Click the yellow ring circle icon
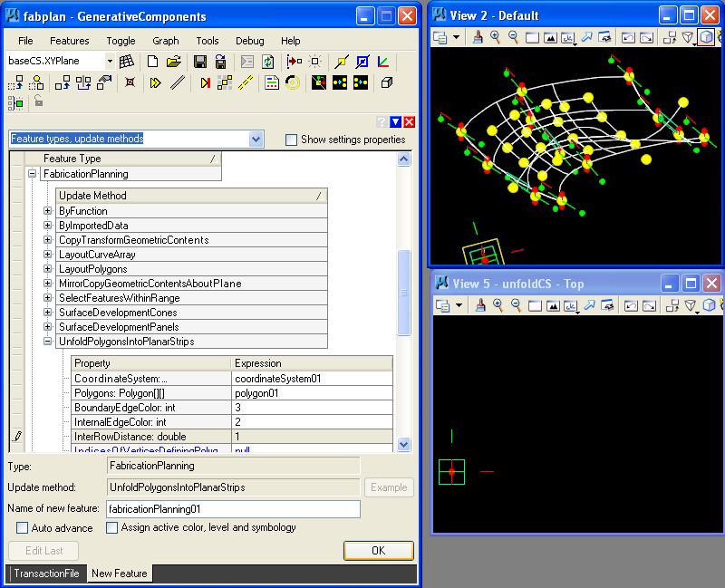Image resolution: width=725 pixels, height=588 pixels. [293, 82]
